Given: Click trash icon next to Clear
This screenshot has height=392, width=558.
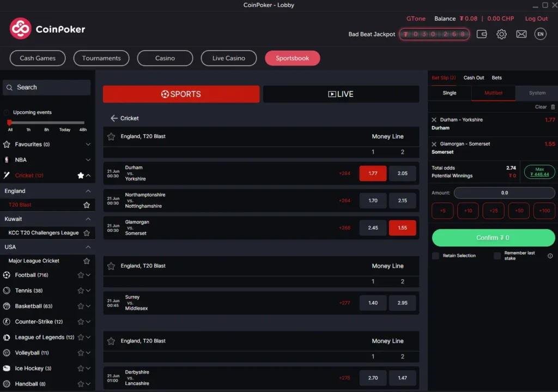Looking at the screenshot, I should click(x=553, y=107).
